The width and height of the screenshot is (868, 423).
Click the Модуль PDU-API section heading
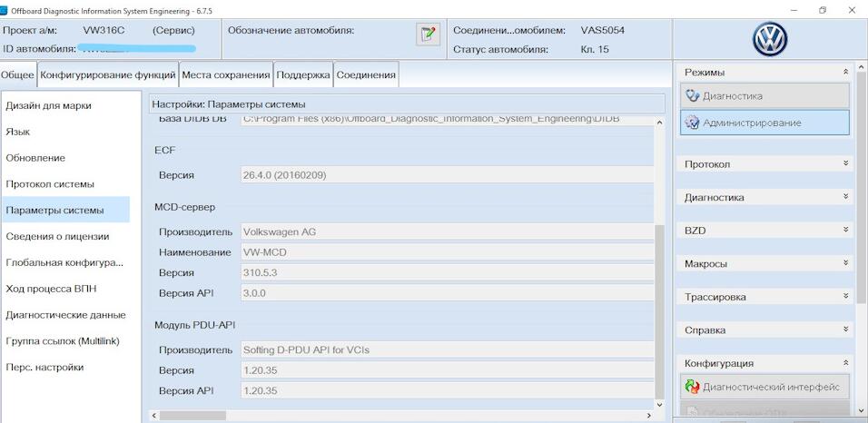[x=195, y=325]
